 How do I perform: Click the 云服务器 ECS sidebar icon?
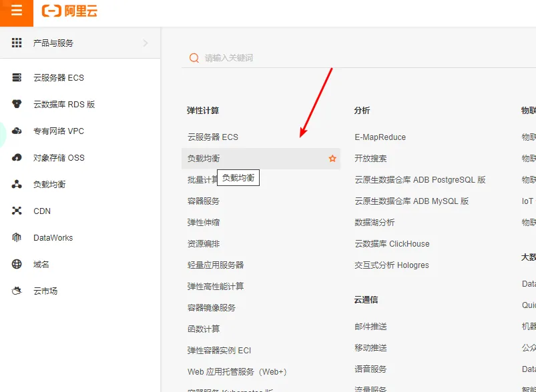pyautogui.click(x=17, y=77)
